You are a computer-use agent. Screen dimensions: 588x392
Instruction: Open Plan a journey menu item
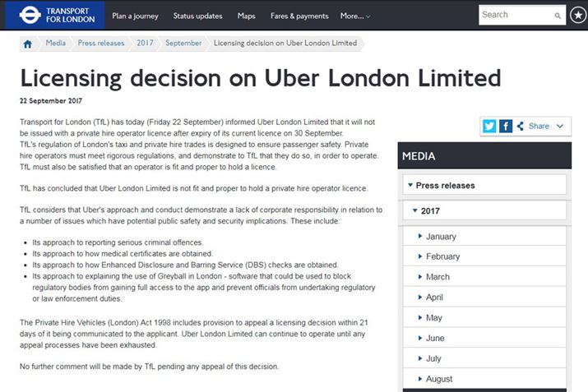tap(136, 16)
